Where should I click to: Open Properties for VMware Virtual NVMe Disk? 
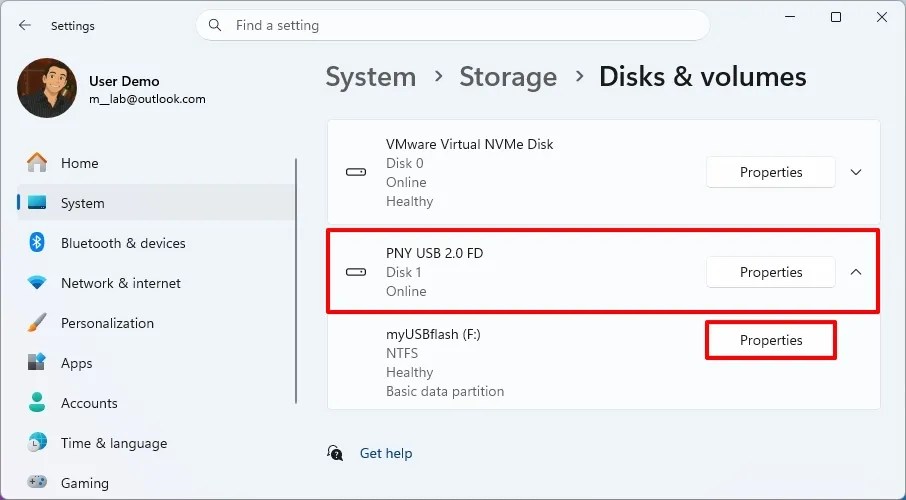[x=771, y=172]
